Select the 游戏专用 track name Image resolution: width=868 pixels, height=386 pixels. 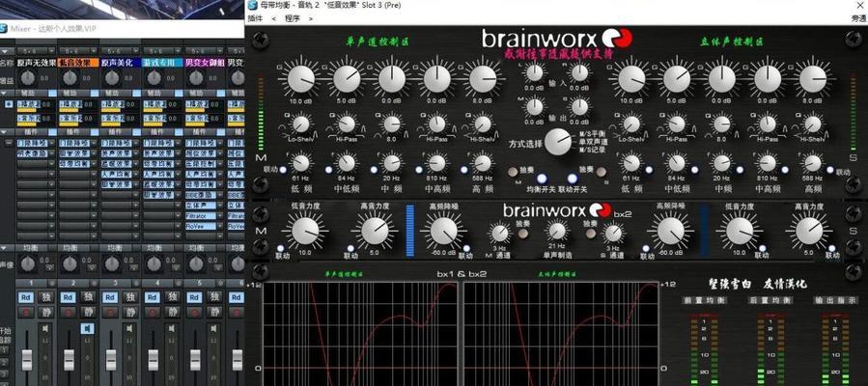(x=163, y=63)
